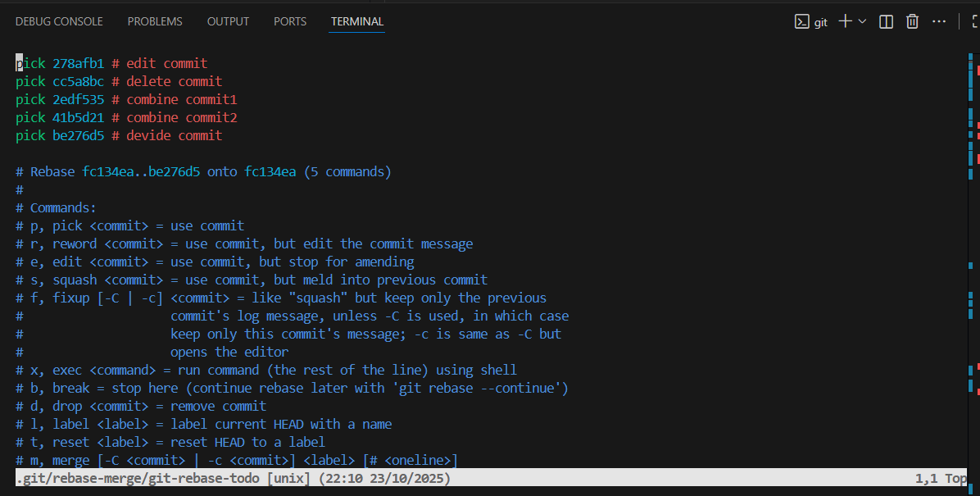Image resolution: width=980 pixels, height=496 pixels.
Task: Click the 'b, break = stop here' line
Action: tap(293, 389)
